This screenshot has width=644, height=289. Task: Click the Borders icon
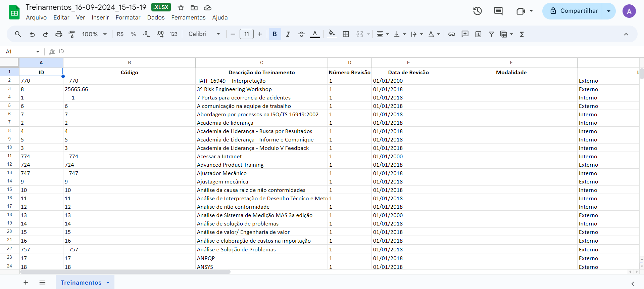tap(346, 34)
